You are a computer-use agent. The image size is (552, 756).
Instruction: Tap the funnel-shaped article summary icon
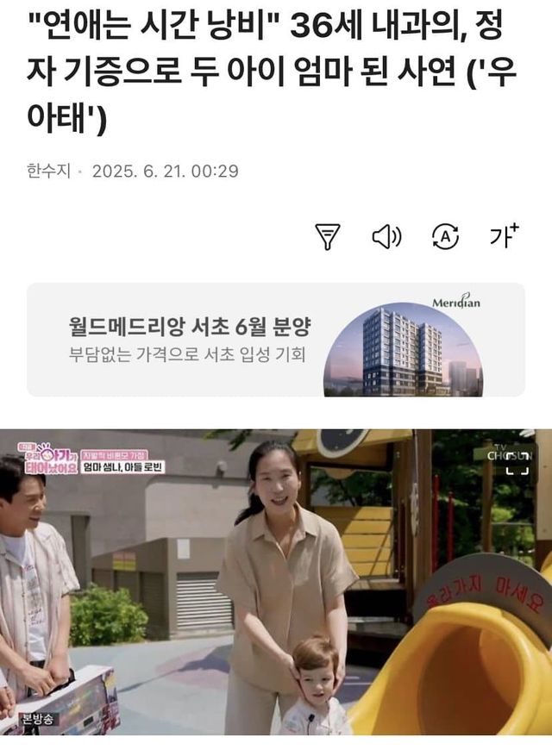click(x=328, y=236)
